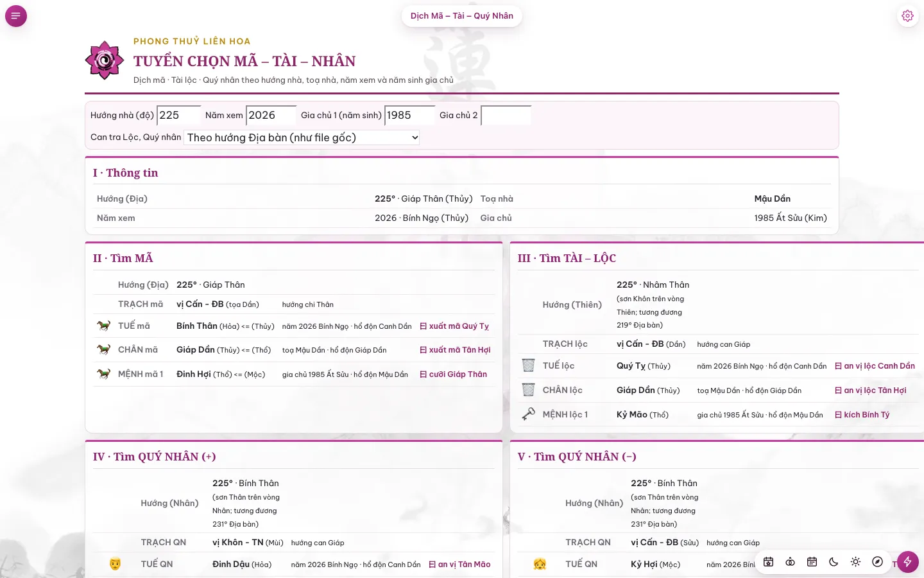Click the empty Gia chủ 2 input field
Screen dimensions: 924x578
[506, 116]
